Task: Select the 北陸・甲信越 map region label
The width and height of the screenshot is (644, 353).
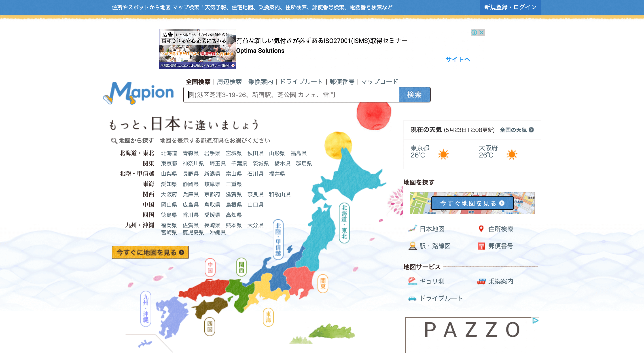Action: click(x=278, y=239)
